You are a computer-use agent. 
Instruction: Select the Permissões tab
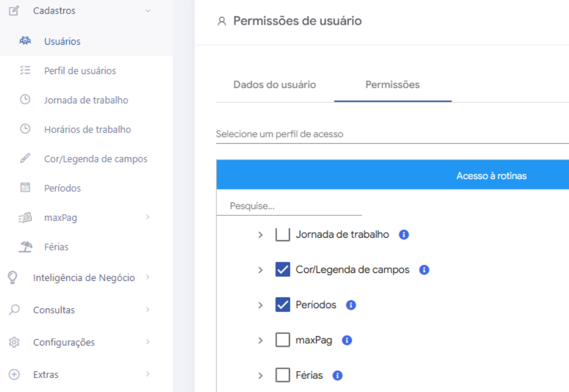(x=392, y=85)
